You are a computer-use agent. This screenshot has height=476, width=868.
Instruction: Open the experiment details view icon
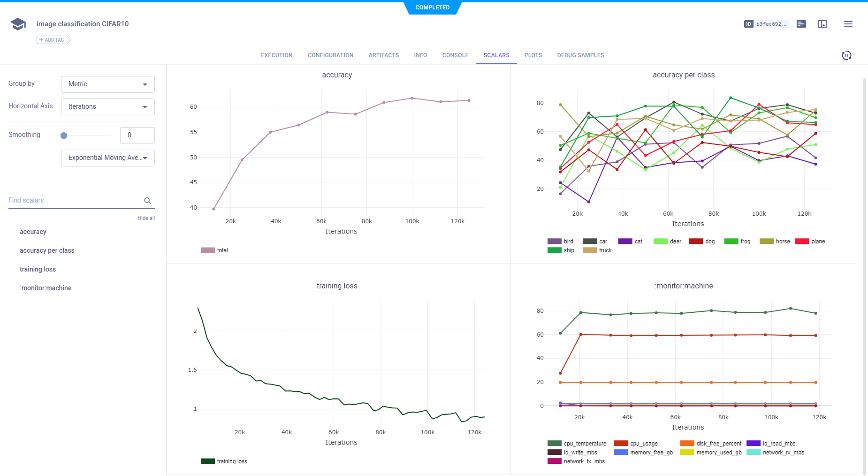(x=801, y=24)
